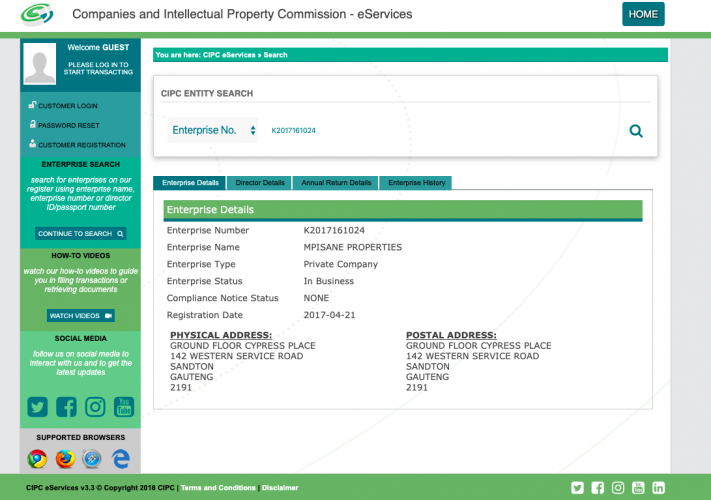Click the CIPC logo in header
This screenshot has height=500, width=711.
tap(35, 16)
